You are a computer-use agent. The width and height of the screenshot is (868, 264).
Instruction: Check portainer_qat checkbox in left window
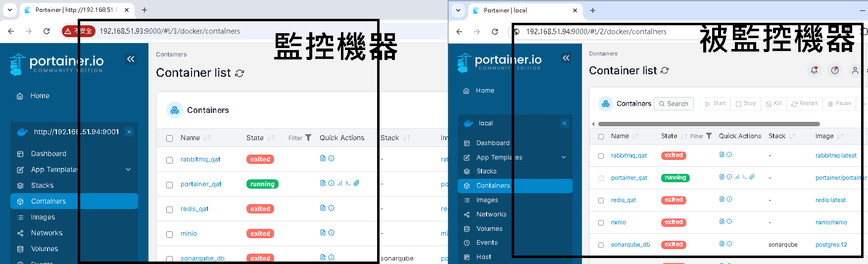169,185
